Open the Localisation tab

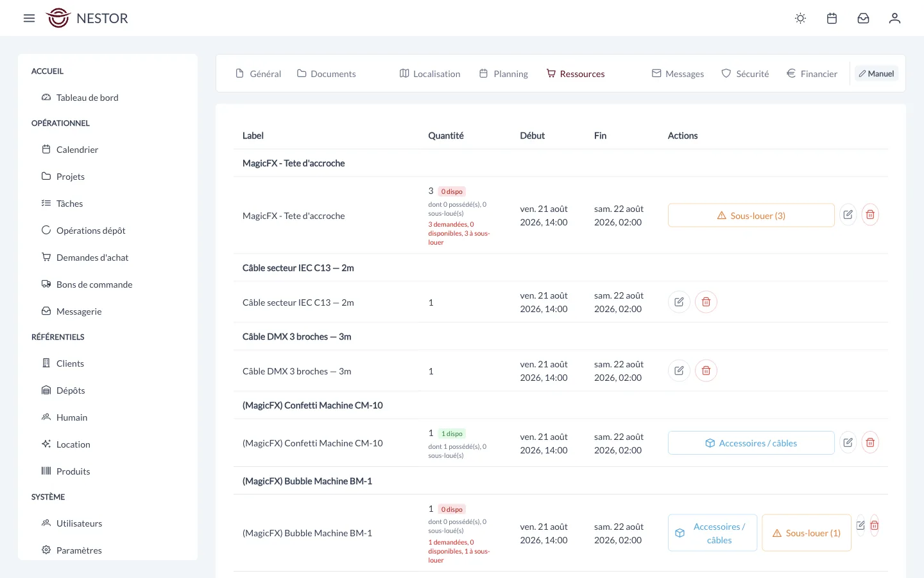(430, 74)
